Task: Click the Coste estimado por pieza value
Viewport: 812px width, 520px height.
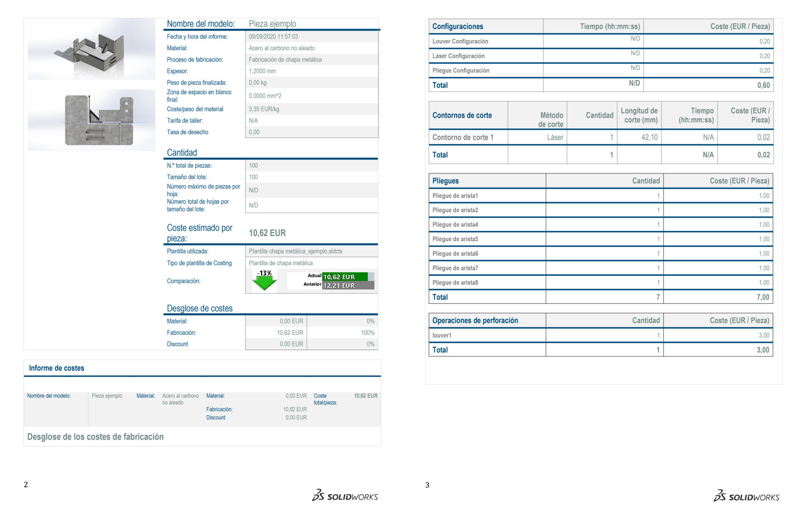Action: [267, 233]
